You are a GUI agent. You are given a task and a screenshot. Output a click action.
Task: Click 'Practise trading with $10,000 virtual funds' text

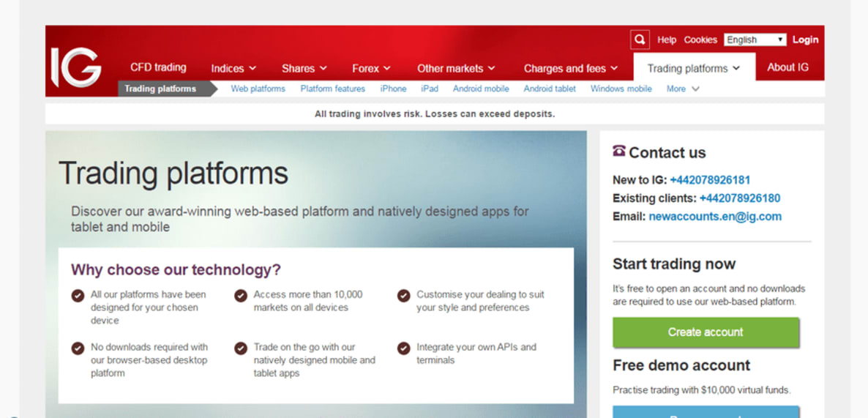tap(702, 390)
